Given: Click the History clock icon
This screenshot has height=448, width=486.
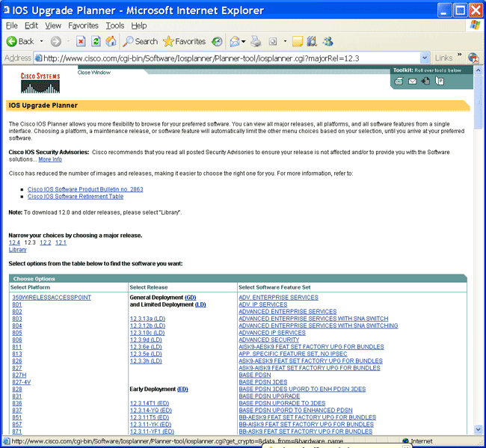Looking at the screenshot, I should pyautogui.click(x=217, y=41).
